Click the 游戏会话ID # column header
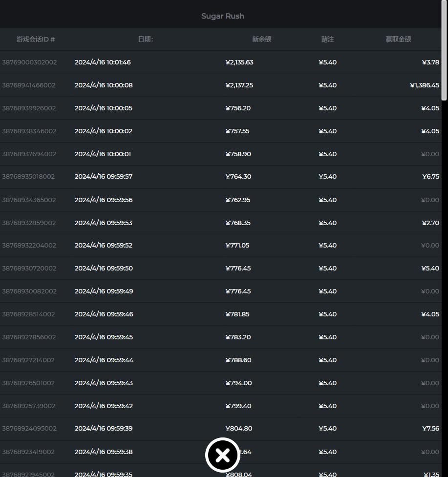The width and height of the screenshot is (448, 477). (36, 39)
